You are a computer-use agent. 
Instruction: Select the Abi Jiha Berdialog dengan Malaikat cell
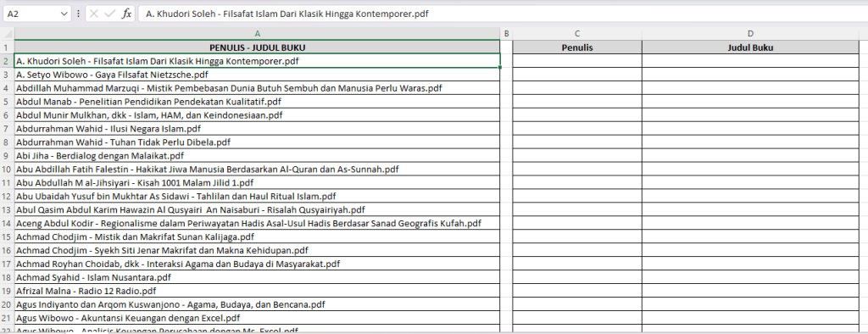(x=258, y=156)
